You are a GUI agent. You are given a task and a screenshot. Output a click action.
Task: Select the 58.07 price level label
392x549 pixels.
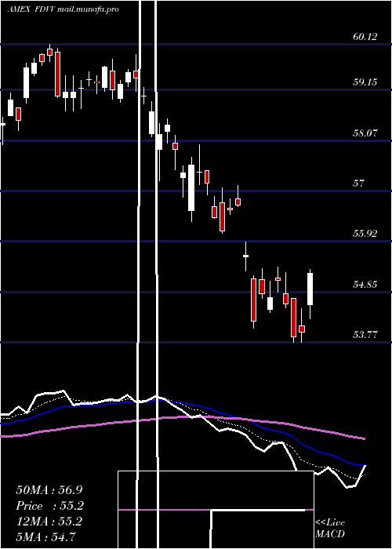365,133
